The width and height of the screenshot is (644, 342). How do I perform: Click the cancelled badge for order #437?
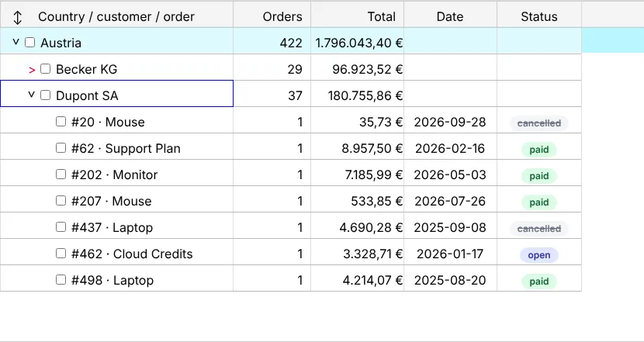(538, 229)
